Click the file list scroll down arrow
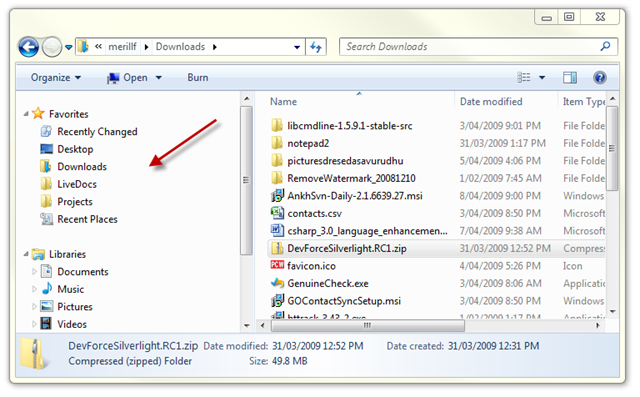Screen dimensions: 640x397 (x=612, y=312)
